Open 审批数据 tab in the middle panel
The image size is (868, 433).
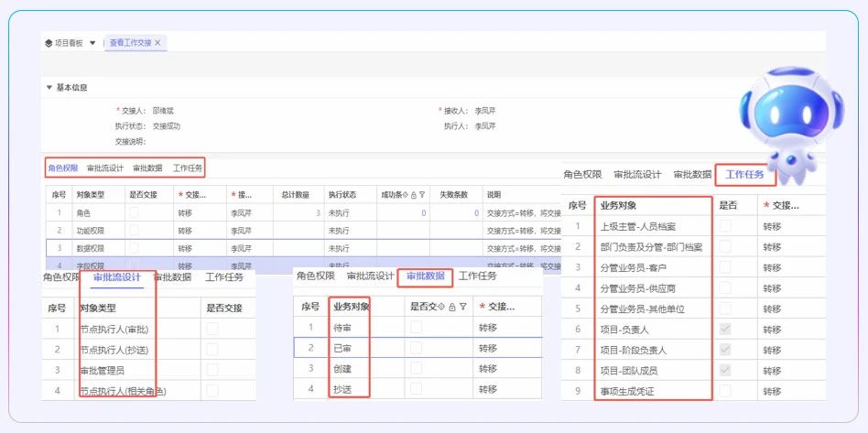click(x=425, y=276)
